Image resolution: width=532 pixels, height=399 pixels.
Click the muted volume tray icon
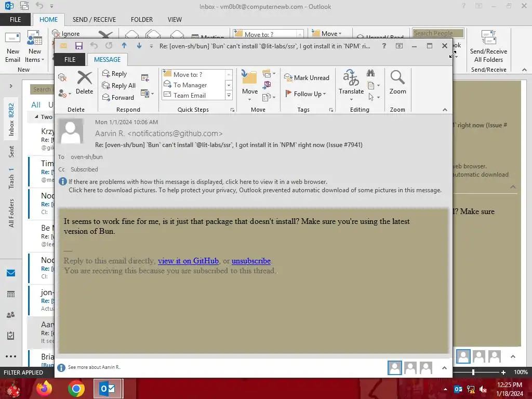483,389
